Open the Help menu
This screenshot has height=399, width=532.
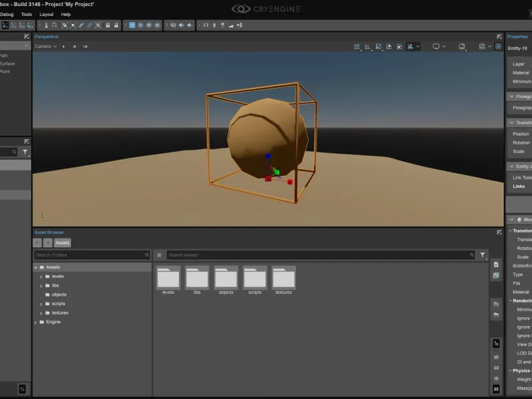pyautogui.click(x=66, y=14)
